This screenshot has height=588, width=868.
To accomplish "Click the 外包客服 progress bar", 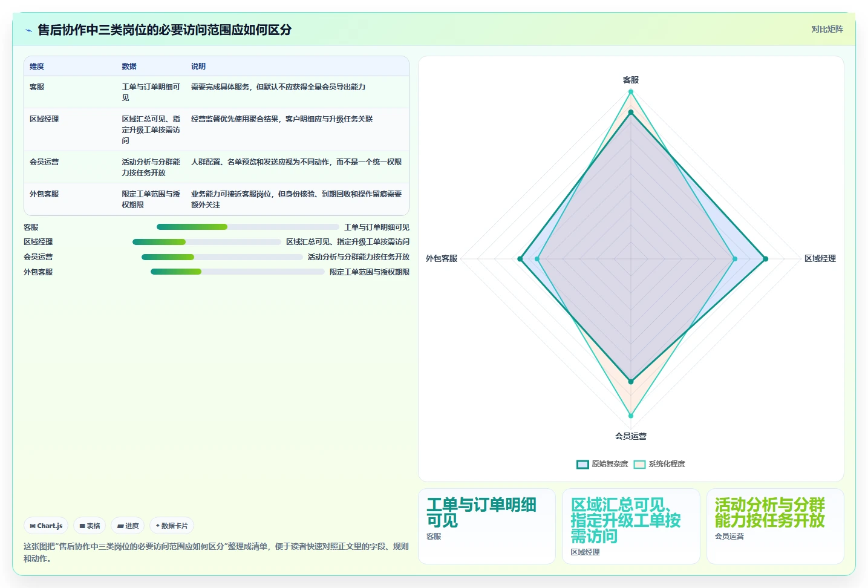I will [238, 272].
